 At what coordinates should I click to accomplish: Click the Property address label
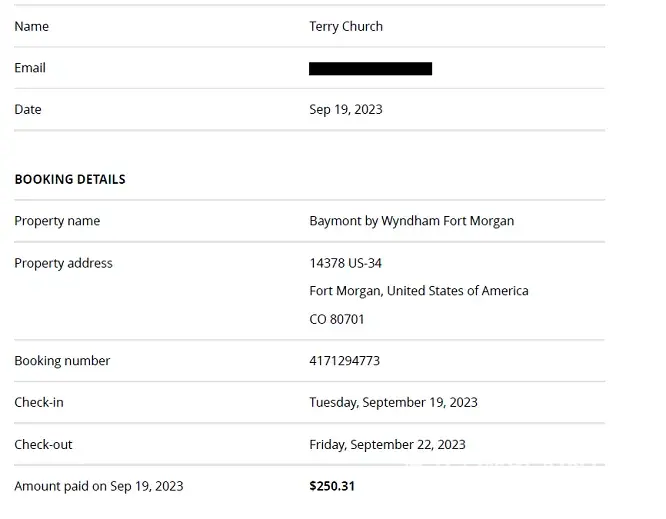pyautogui.click(x=63, y=263)
